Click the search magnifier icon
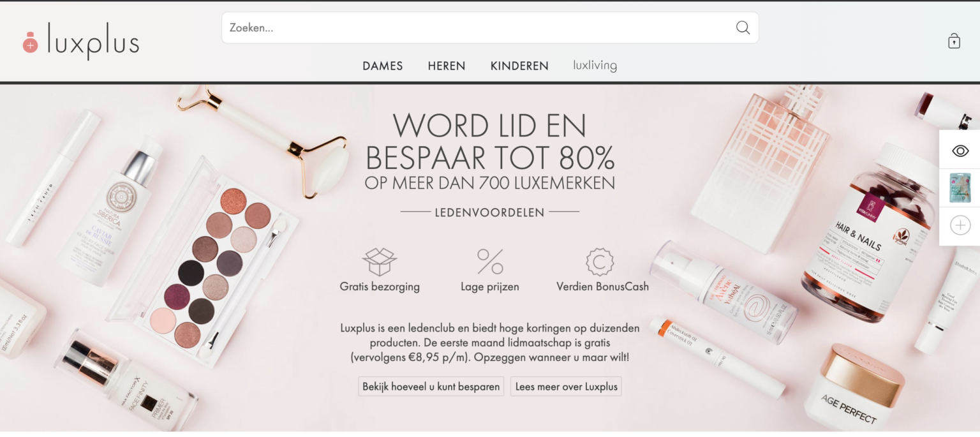Image resolution: width=980 pixels, height=437 pixels. click(x=743, y=27)
